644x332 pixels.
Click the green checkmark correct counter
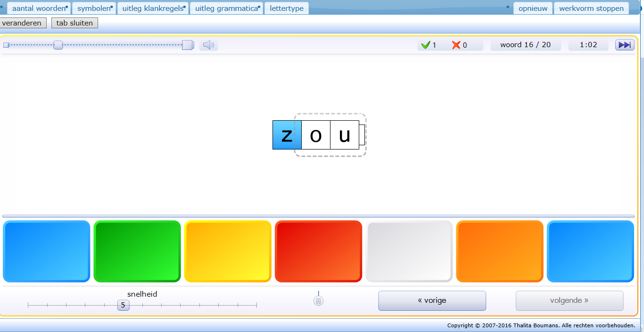pos(429,45)
